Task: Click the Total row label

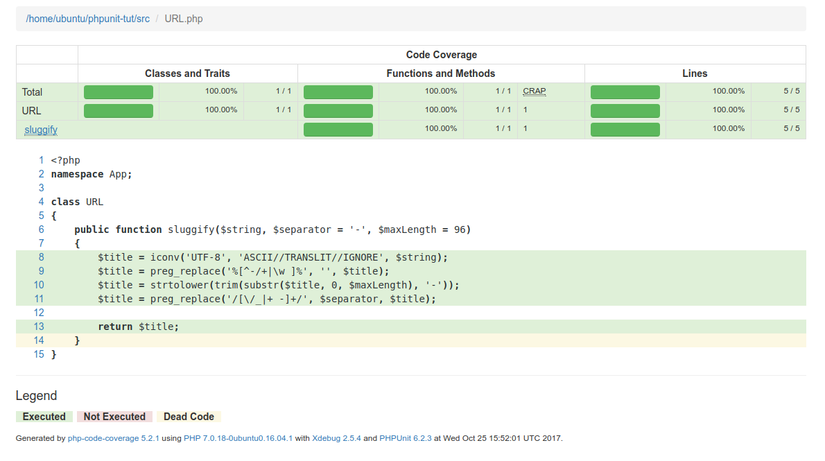Action: click(32, 92)
